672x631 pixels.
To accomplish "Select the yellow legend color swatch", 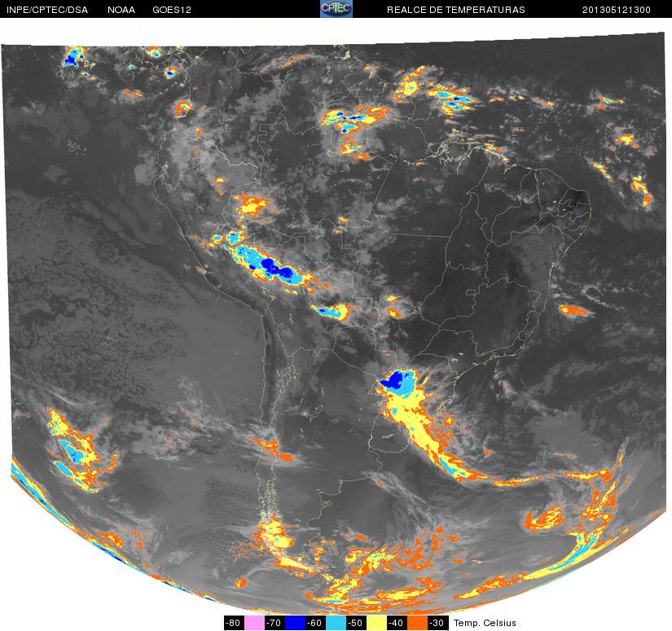I will point(376,623).
